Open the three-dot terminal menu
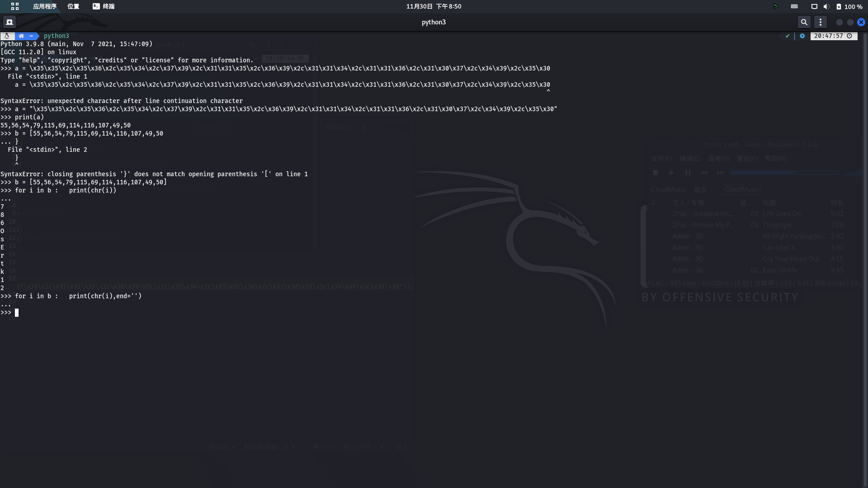The width and height of the screenshot is (868, 488). pyautogui.click(x=821, y=22)
